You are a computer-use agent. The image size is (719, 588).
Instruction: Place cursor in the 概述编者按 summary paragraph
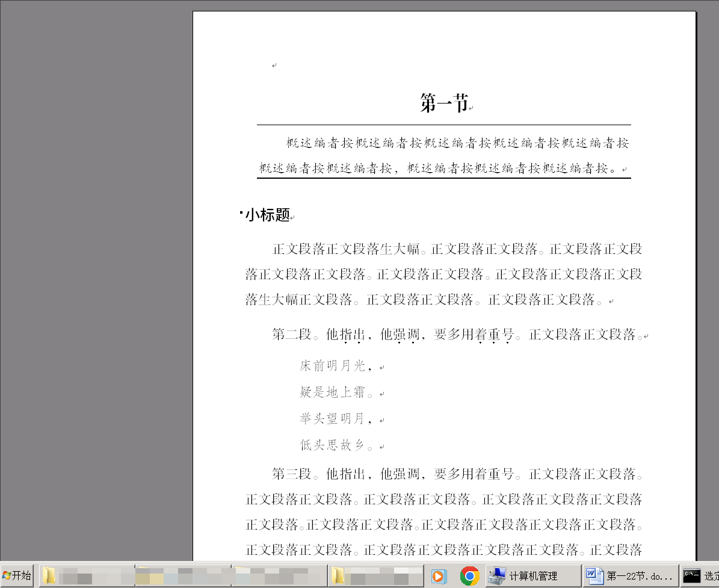(x=443, y=156)
